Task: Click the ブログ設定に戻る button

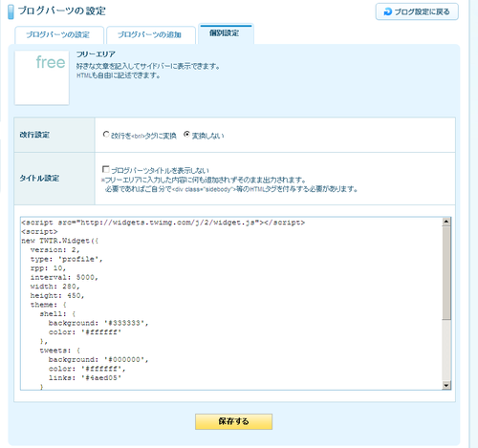Action: (417, 11)
